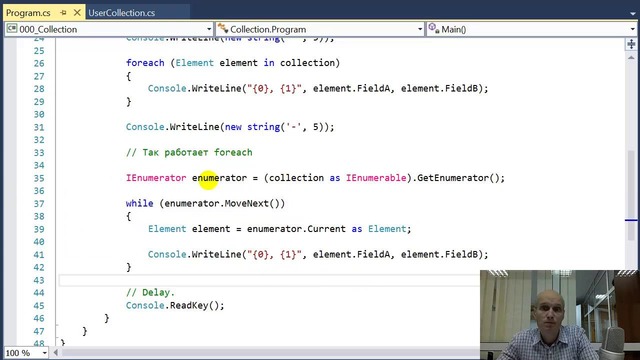Click IEnumerator type on line 35
The image size is (640, 360).
156,178
